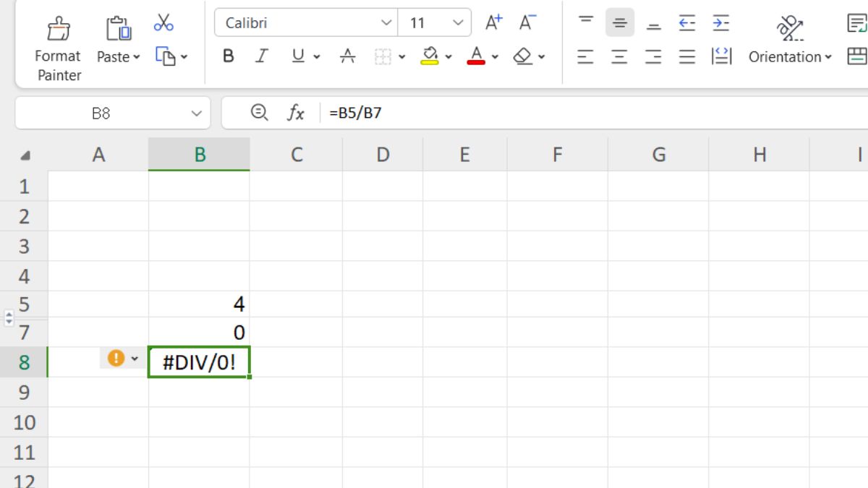The image size is (868, 488).
Task: Increase font size with A+ icon
Action: point(493,23)
